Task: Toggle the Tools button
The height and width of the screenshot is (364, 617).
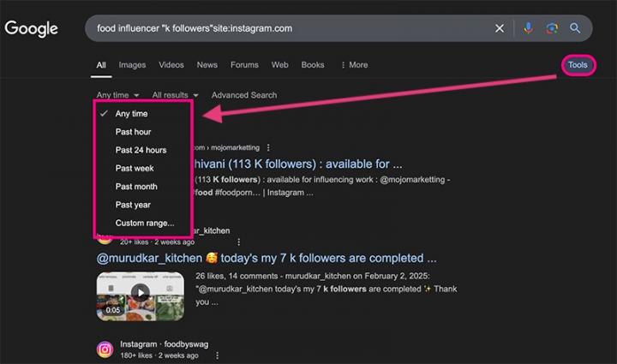Action: click(x=578, y=65)
